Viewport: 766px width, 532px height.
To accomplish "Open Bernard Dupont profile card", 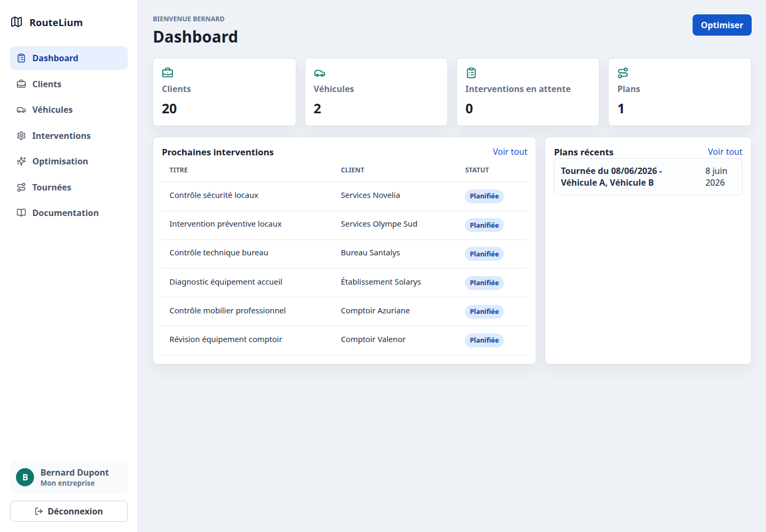I will pos(69,477).
